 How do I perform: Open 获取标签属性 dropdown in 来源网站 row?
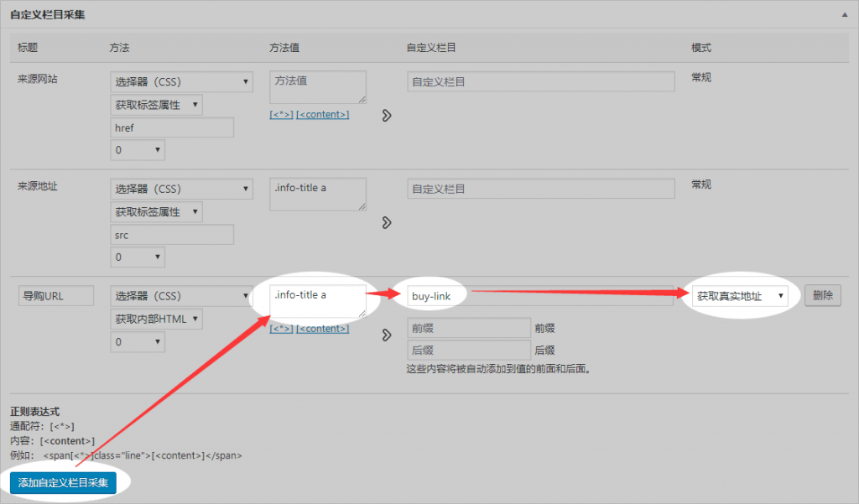(x=156, y=105)
